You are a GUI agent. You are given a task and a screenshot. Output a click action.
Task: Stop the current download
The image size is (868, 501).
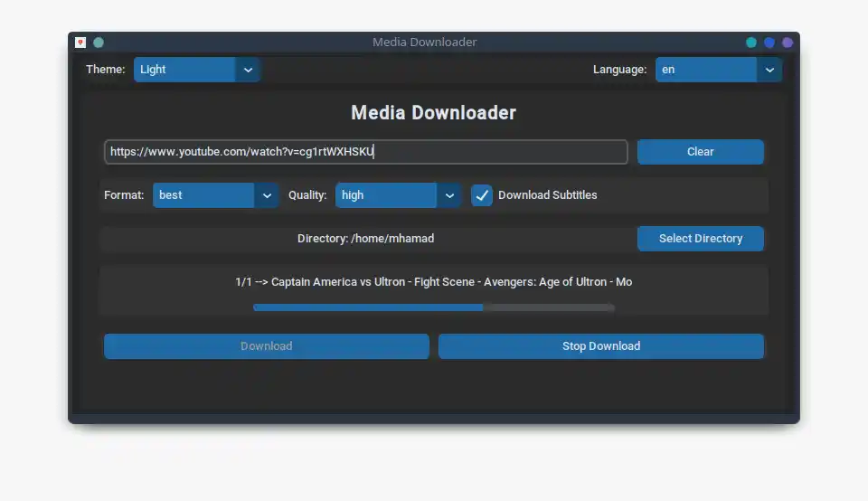click(x=601, y=346)
